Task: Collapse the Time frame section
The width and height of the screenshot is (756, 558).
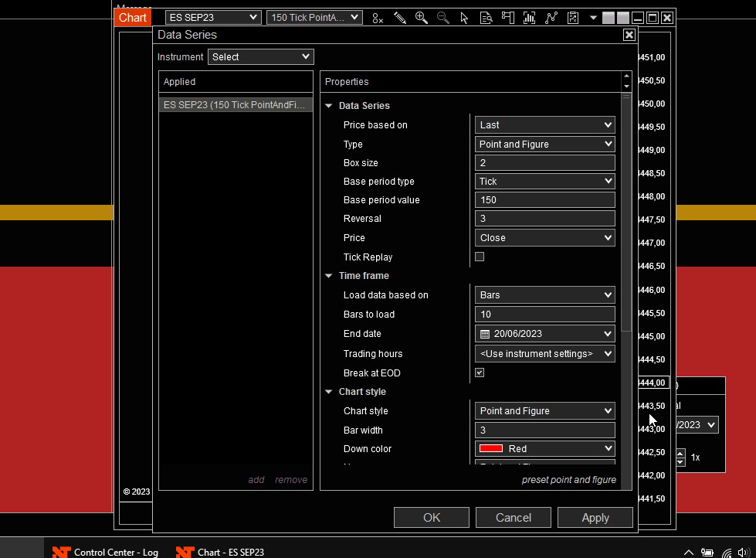Action: [x=328, y=276]
